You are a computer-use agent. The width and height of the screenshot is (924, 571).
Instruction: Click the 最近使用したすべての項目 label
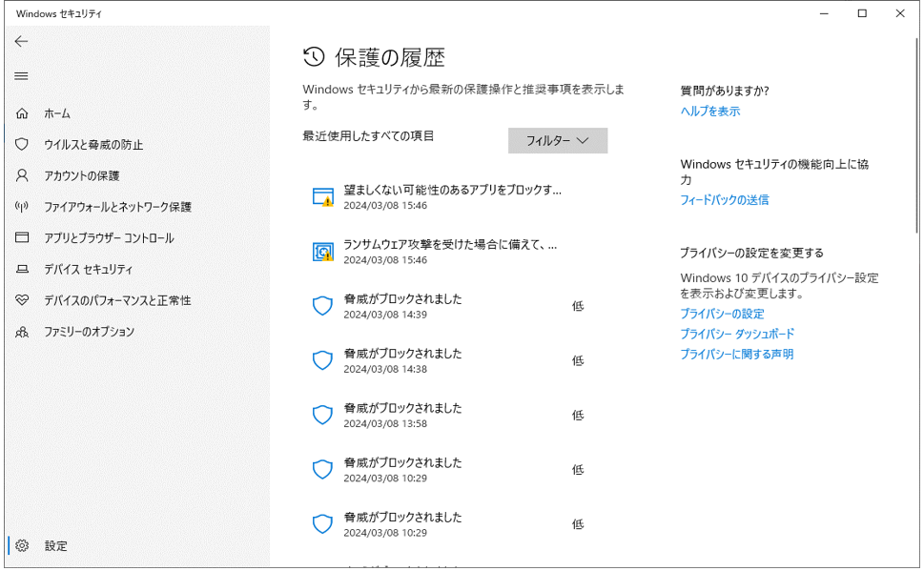point(368,136)
